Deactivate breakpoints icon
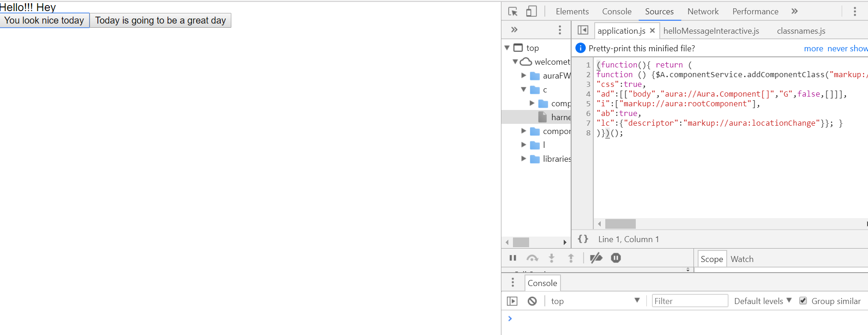 (596, 258)
